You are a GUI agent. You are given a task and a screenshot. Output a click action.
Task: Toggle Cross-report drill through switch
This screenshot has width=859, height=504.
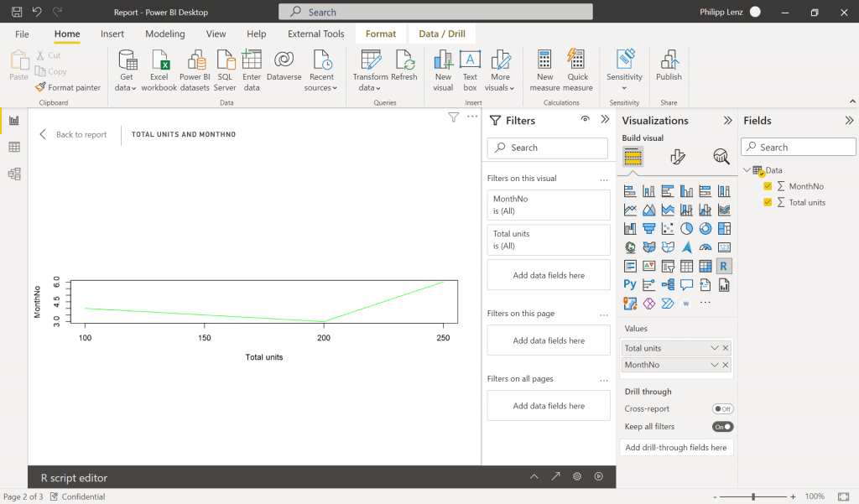tap(722, 408)
